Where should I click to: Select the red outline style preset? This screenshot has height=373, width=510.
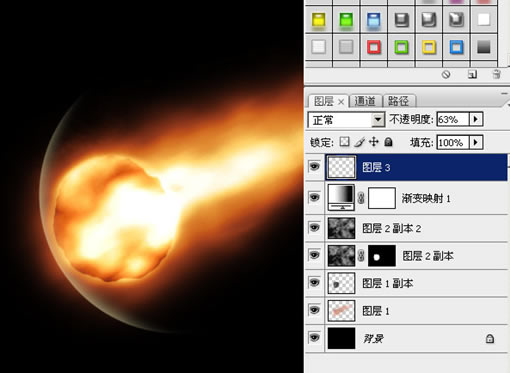click(x=374, y=47)
